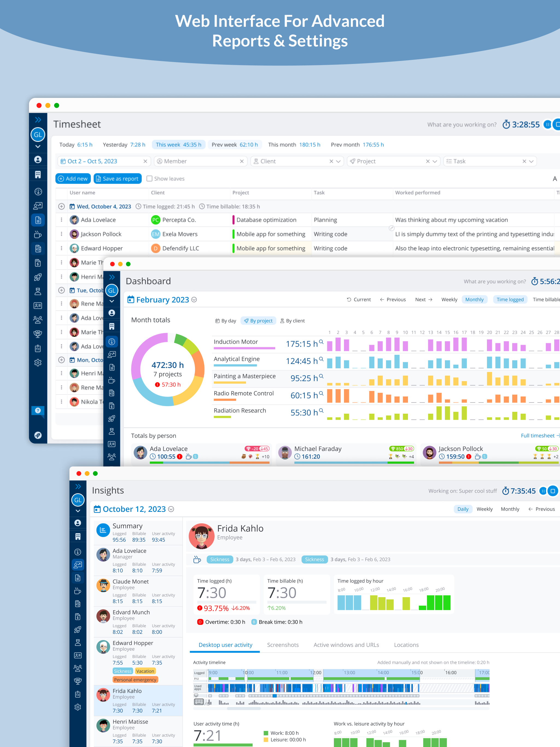Image resolution: width=560 pixels, height=747 pixels.
Task: Stop the Insights timer with the square button
Action: click(553, 491)
